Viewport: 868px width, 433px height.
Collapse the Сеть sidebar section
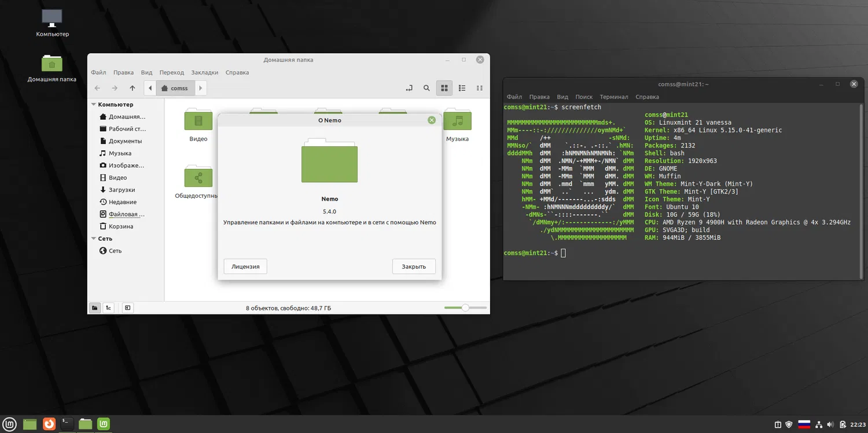(94, 239)
